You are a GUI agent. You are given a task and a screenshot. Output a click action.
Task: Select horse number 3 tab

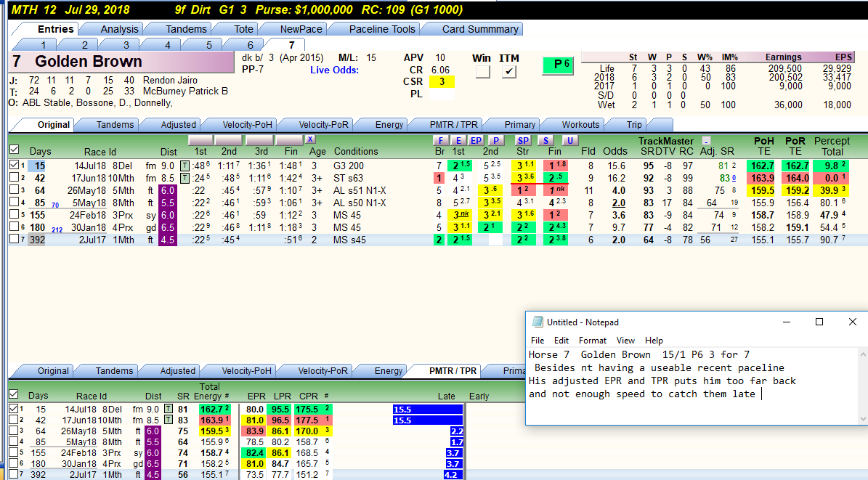126,45
